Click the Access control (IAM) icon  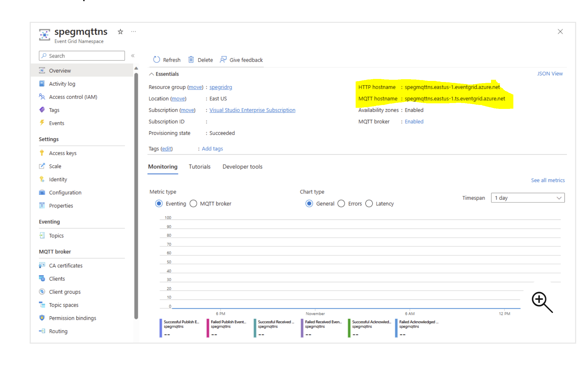tap(42, 97)
